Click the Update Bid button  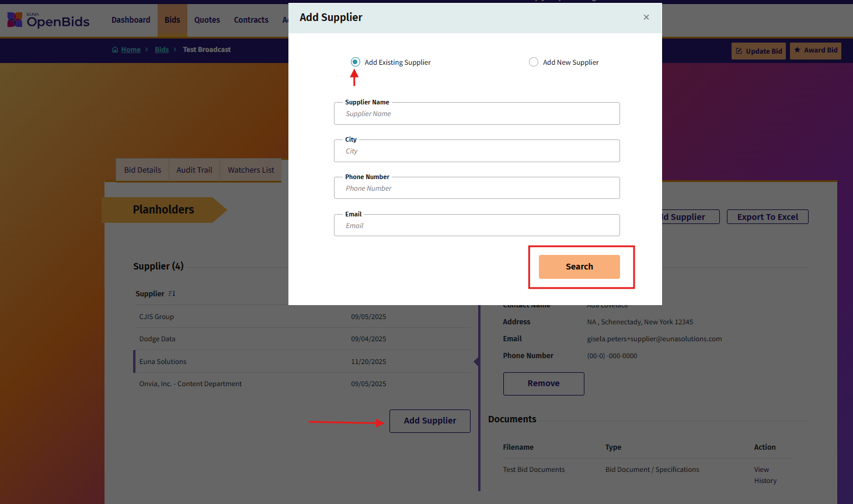click(758, 51)
